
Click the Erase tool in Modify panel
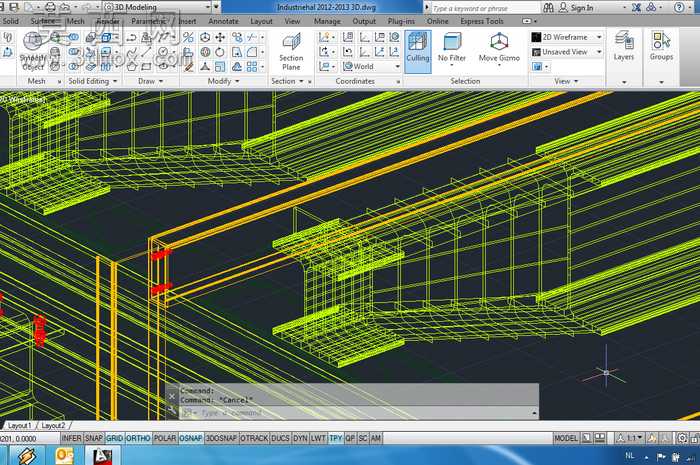click(x=189, y=67)
